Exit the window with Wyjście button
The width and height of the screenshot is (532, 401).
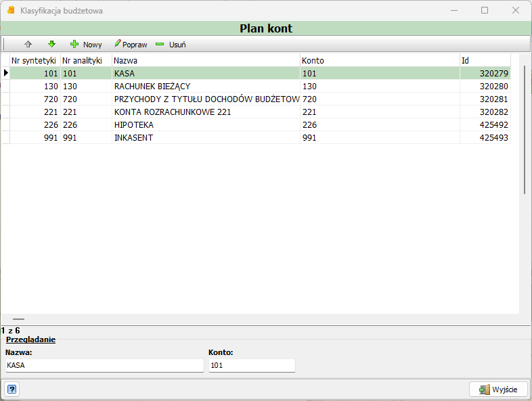pyautogui.click(x=498, y=389)
